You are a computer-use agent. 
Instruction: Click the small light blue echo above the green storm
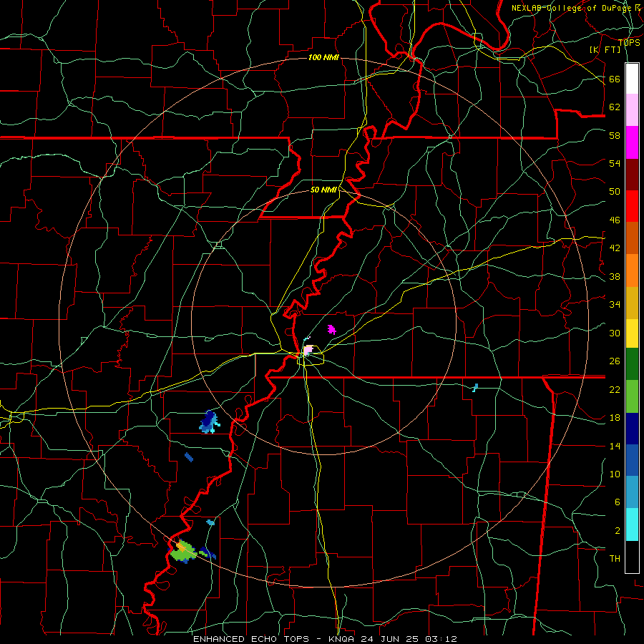tap(210, 522)
